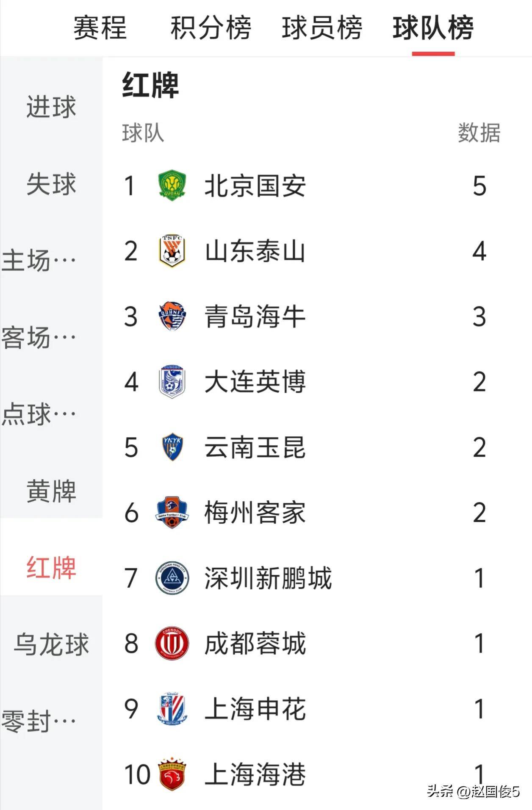Image resolution: width=532 pixels, height=810 pixels.
Task: Open the 北京国安 team name link
Action: pos(255,186)
